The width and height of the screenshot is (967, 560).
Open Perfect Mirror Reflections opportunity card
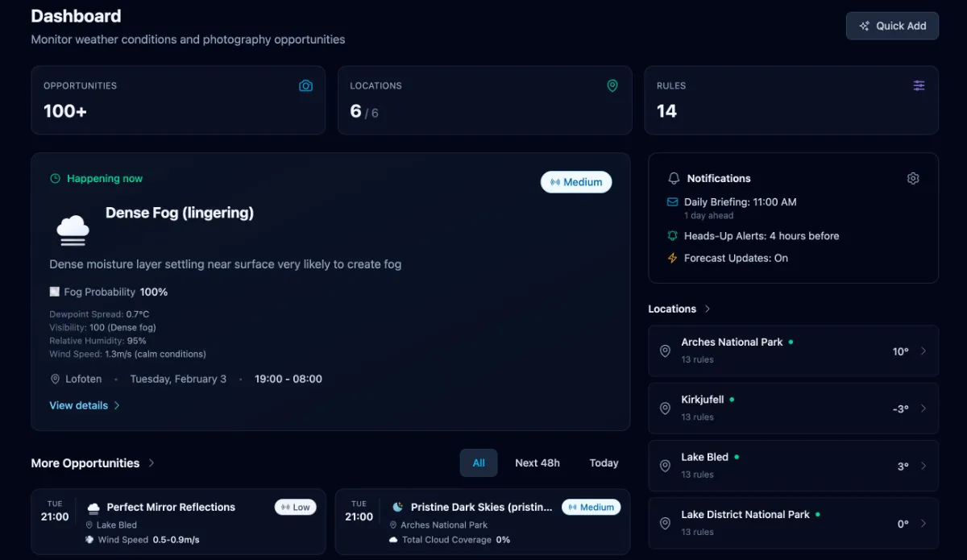178,521
